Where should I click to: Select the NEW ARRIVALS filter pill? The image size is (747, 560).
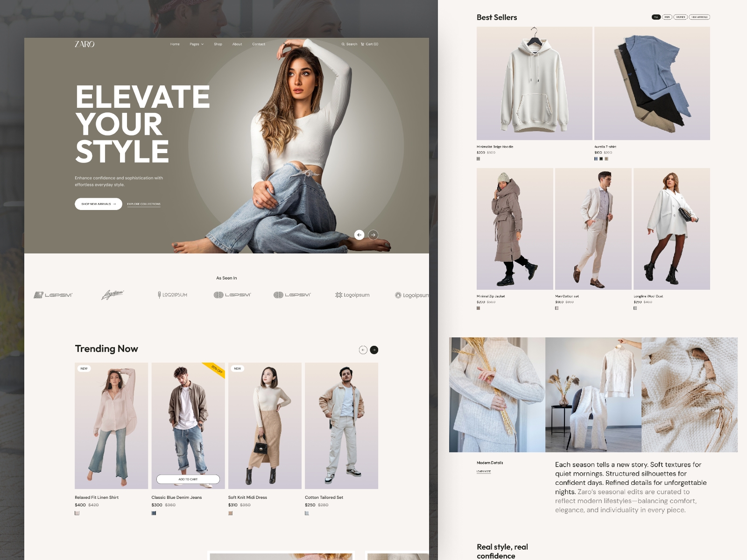(x=700, y=17)
